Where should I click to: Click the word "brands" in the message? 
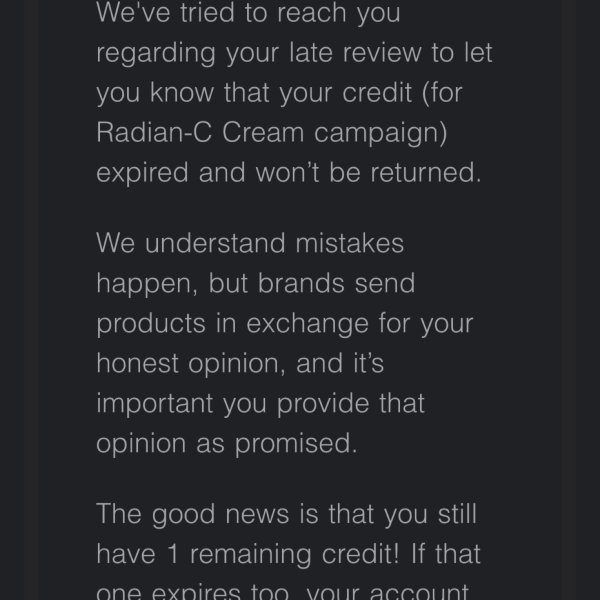point(301,283)
